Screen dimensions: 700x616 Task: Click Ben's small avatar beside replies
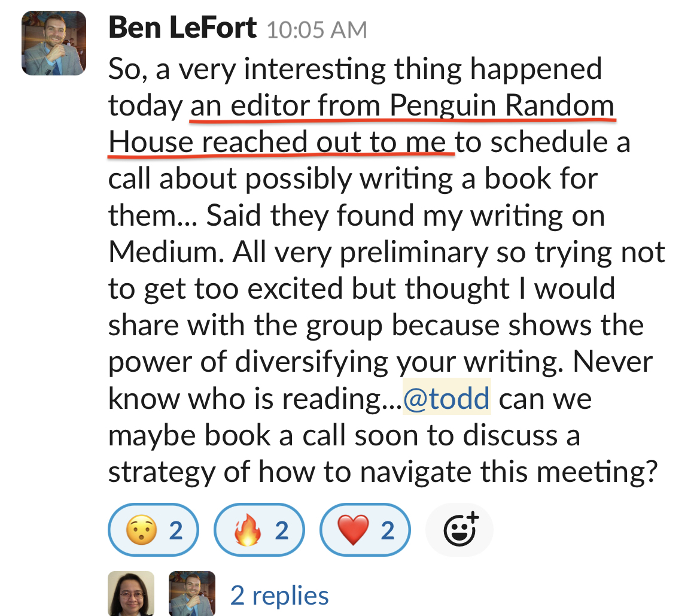(192, 594)
